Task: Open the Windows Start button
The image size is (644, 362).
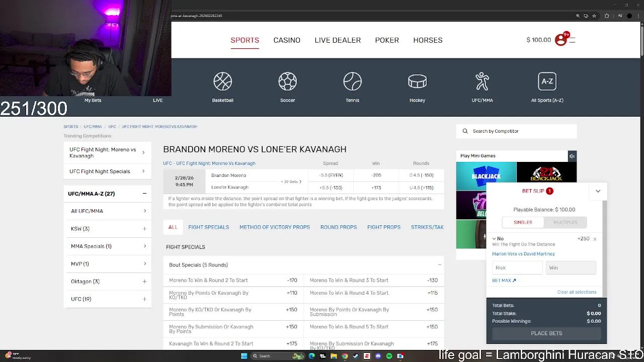Action: click(244, 356)
